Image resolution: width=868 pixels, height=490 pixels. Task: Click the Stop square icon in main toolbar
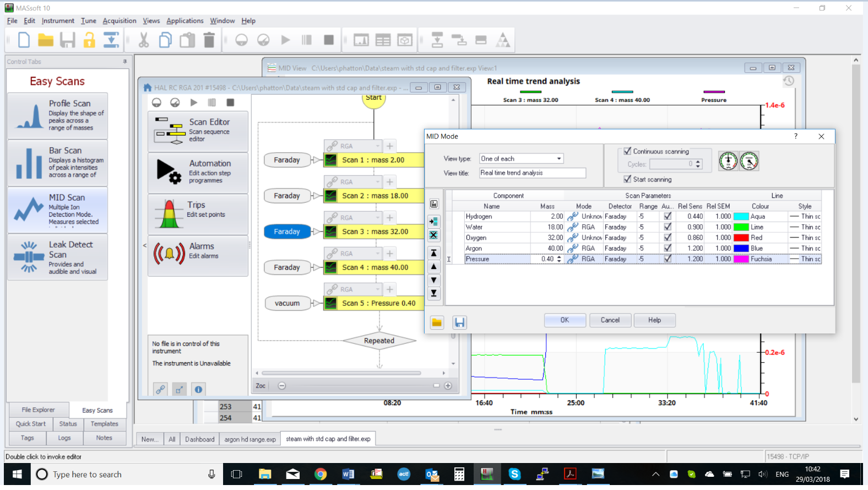coord(329,40)
